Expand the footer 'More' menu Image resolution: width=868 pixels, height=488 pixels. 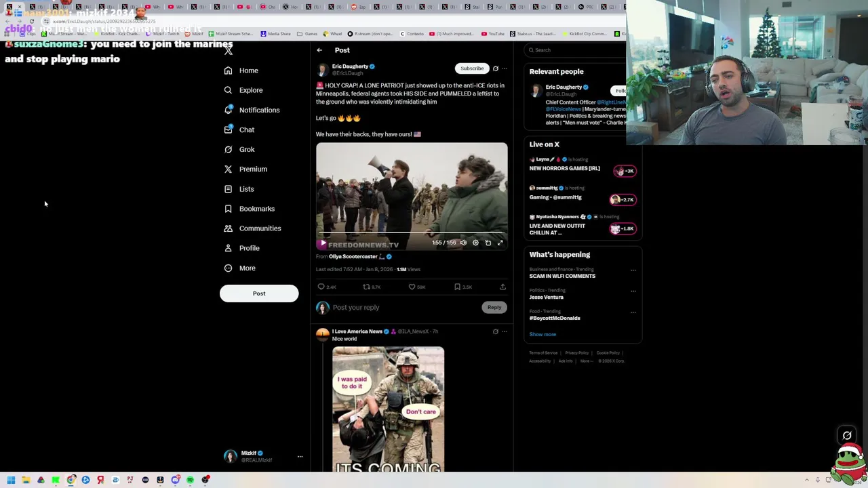click(x=585, y=361)
